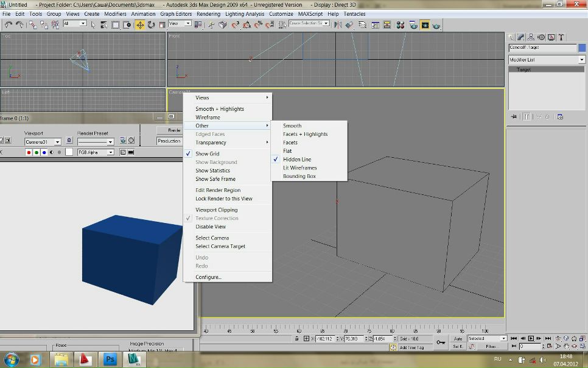
Task: Click the Undo arrow icon
Action: pos(9,25)
